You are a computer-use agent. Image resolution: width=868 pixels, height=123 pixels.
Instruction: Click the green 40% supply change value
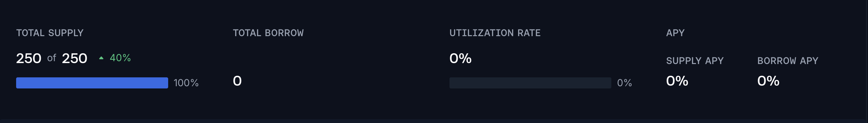click(120, 58)
